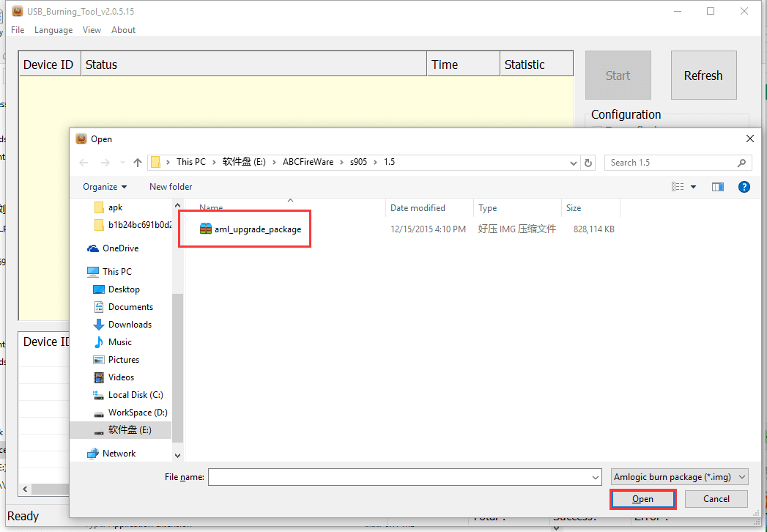Click USB Burning Tool title bar icon
The width and height of the screenshot is (767, 532).
[x=18, y=11]
